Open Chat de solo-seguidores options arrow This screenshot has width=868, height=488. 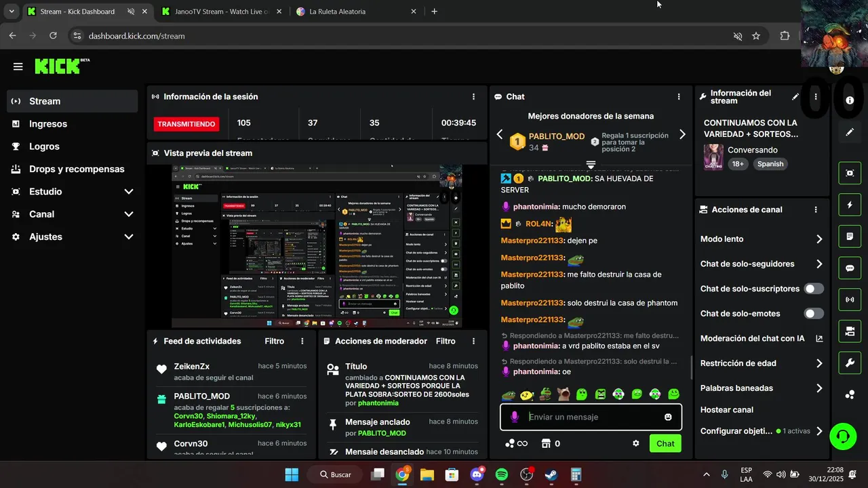tap(819, 264)
